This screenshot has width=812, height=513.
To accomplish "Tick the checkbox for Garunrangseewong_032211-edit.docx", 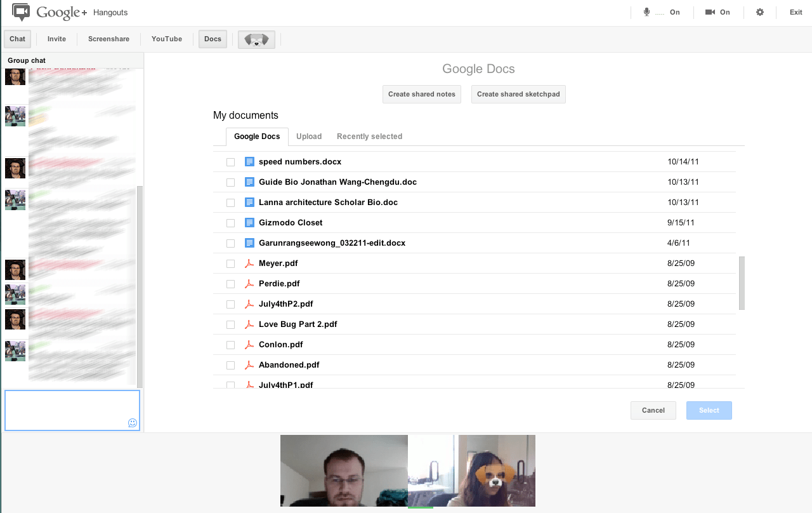I will click(x=230, y=244).
